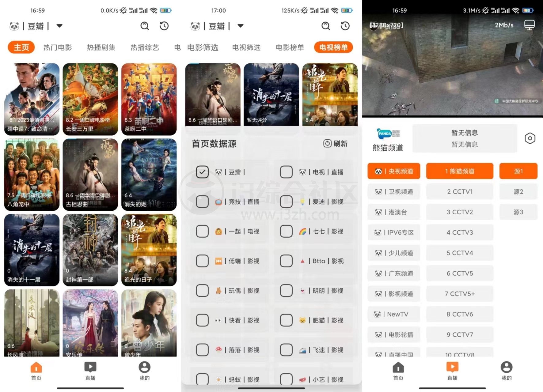The width and height of the screenshot is (543, 392).
Task: Open 电影筛选 tab in middle screen
Action: click(x=203, y=47)
